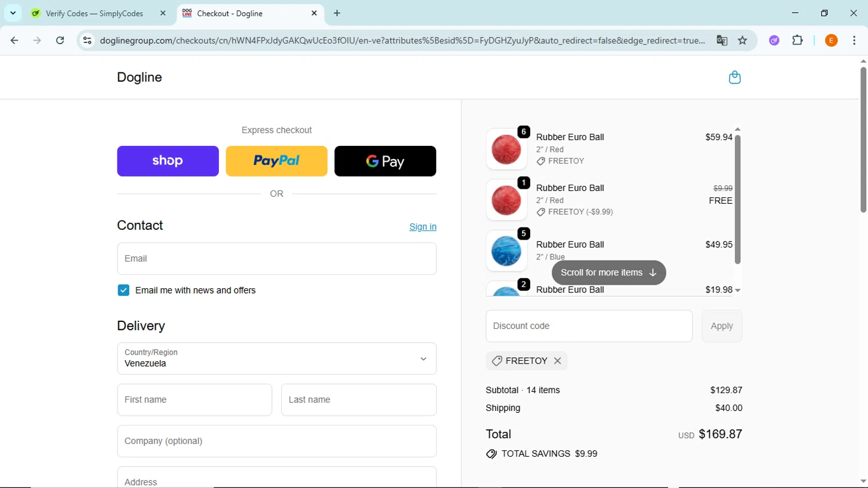The height and width of the screenshot is (488, 868).
Task: Click the FREETOY (-$9.99) discount label
Action: pyautogui.click(x=580, y=212)
